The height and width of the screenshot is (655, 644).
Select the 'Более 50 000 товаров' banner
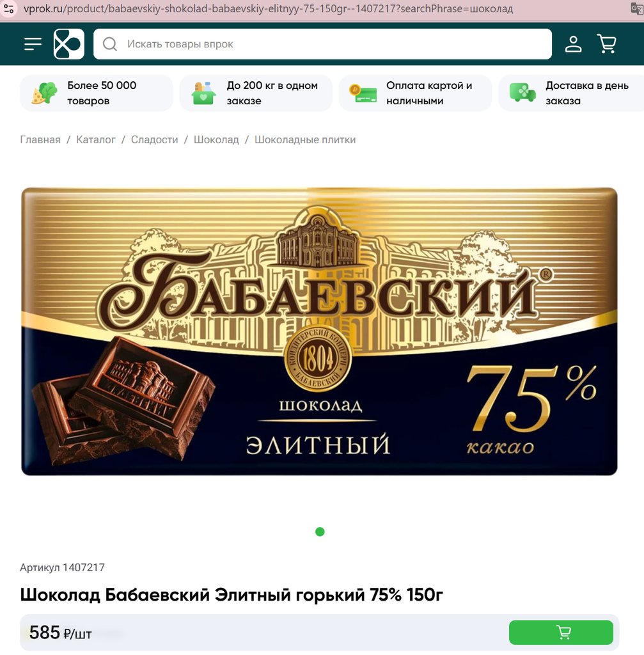[97, 93]
